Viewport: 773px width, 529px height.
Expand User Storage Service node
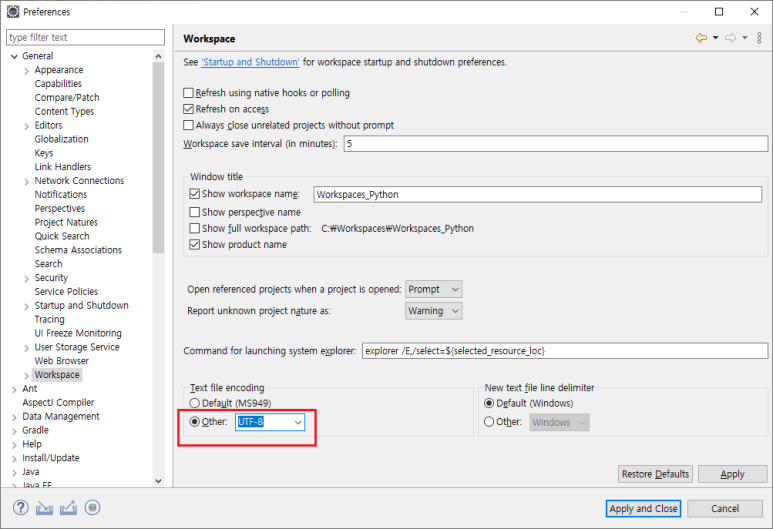[x=27, y=348]
